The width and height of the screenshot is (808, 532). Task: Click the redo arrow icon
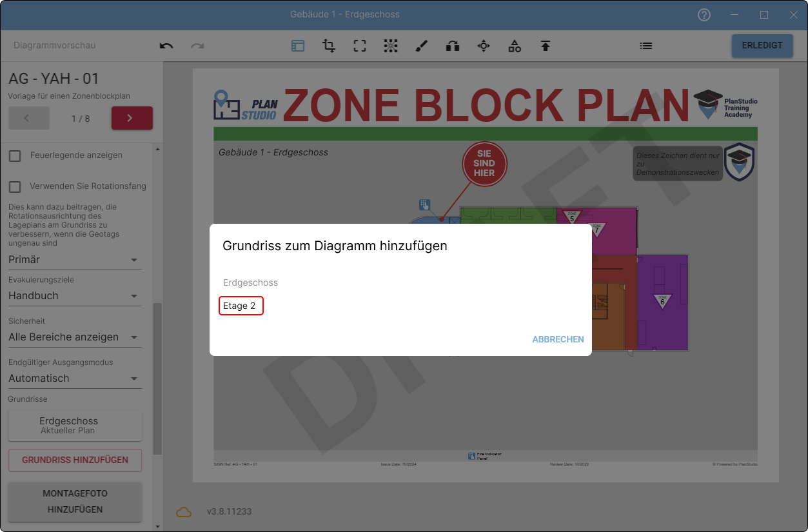(x=197, y=46)
